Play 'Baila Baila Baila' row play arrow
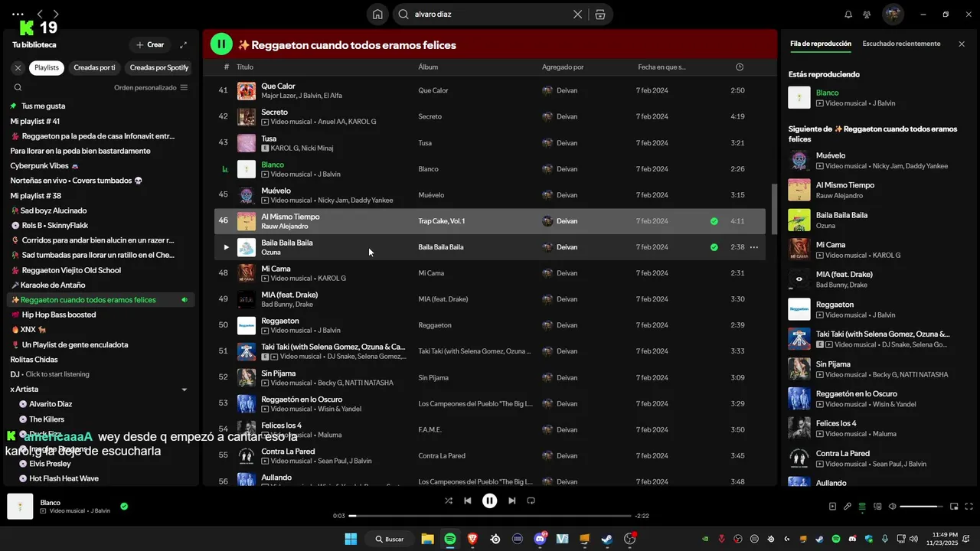The width and height of the screenshot is (980, 551). point(226,247)
